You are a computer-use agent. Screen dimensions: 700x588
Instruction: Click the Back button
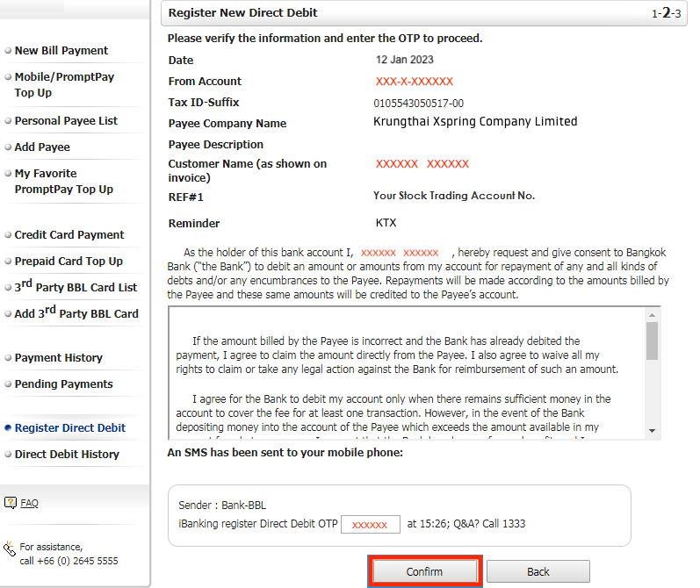[538, 571]
